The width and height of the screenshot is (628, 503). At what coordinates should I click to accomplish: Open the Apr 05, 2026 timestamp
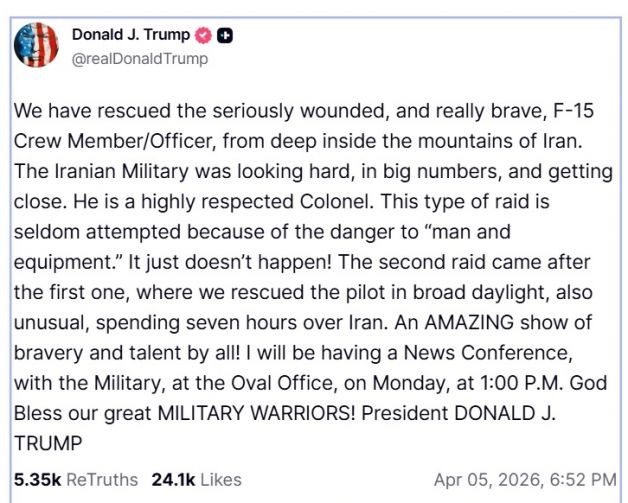[x=525, y=479]
